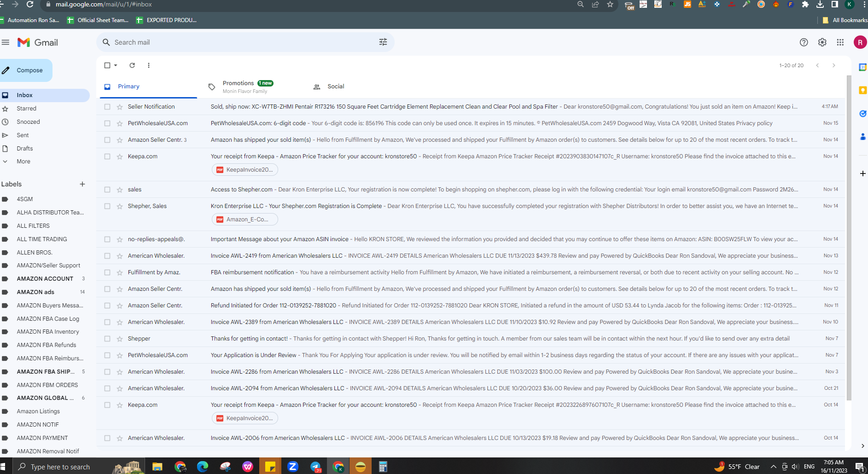
Task: Show search options filter icon
Action: click(383, 42)
